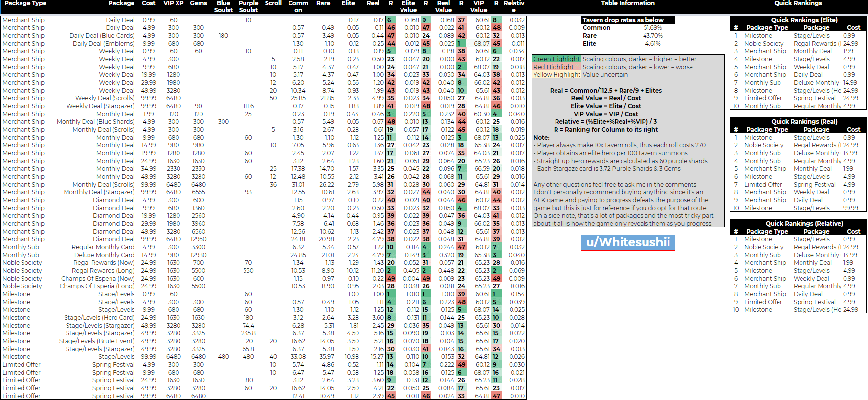Select the "VIP Value = VIP / Cost" formula
The height and width of the screenshot is (400, 868).
click(x=606, y=114)
